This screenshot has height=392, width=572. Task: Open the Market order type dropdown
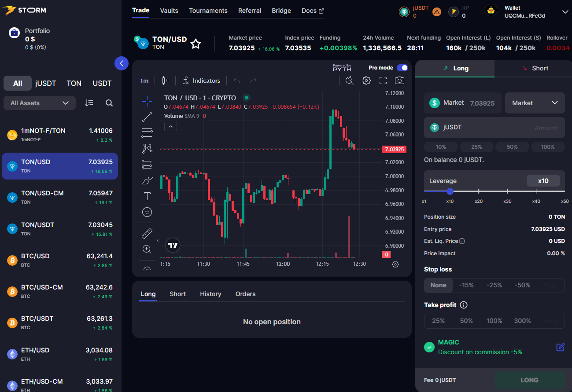(535, 103)
